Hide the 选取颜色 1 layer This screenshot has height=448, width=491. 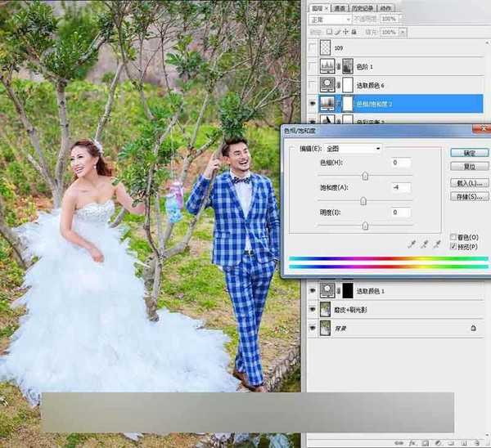click(x=313, y=291)
